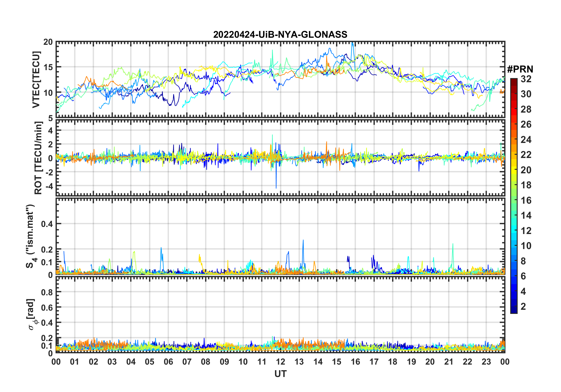Click inside the S4 scintillation plot panel

[x=280, y=236]
